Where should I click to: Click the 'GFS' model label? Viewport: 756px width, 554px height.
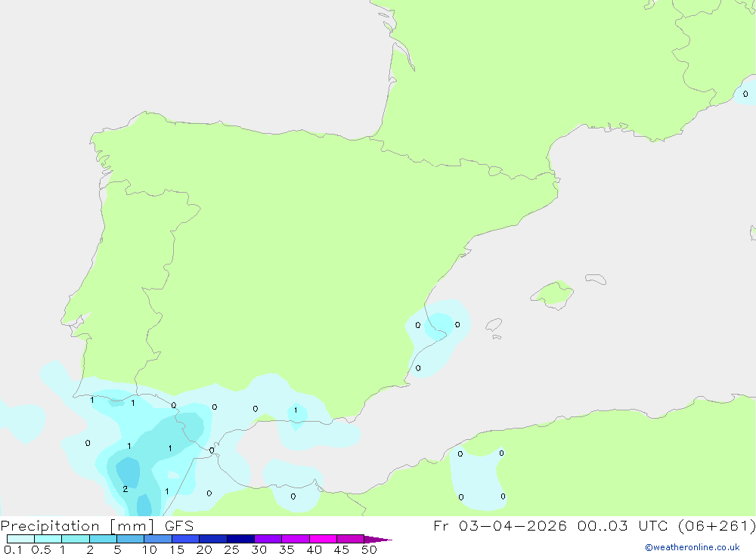pyautogui.click(x=179, y=526)
